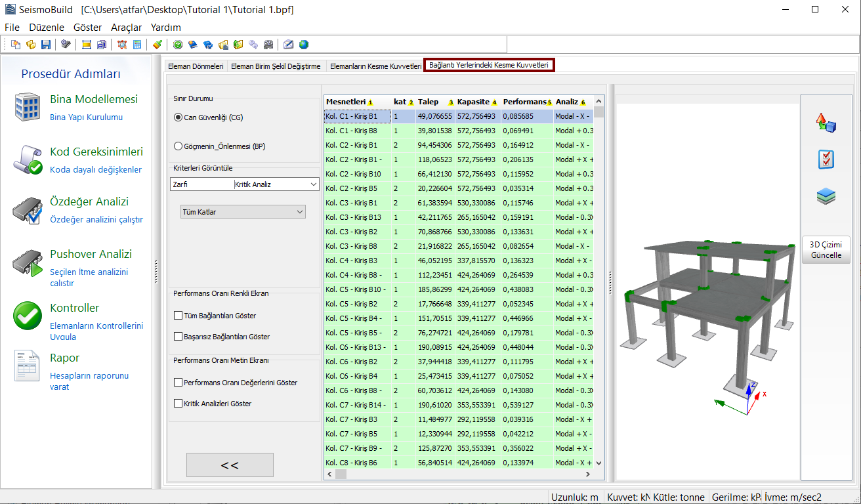Enable Tüm Bağlantıları Göster checkbox
This screenshot has height=504, width=861.
pyautogui.click(x=178, y=316)
